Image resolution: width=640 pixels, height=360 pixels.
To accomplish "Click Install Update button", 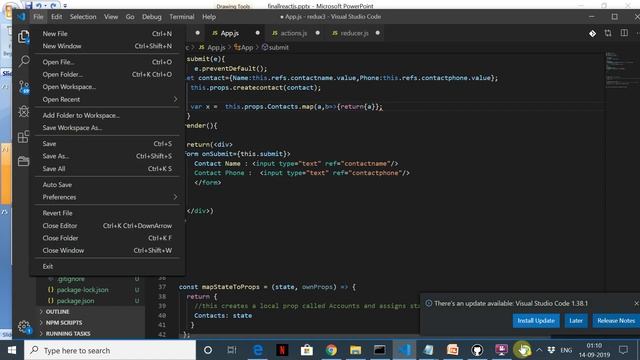I will point(536,321).
